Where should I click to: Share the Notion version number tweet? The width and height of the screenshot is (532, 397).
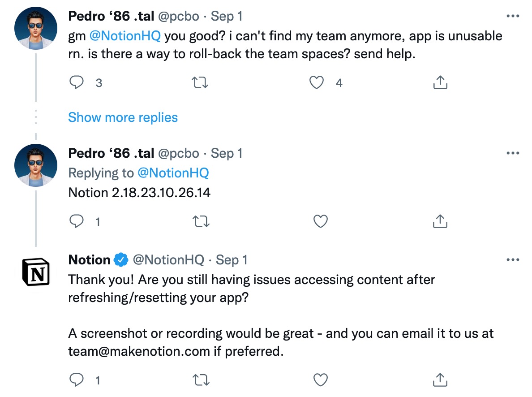pyautogui.click(x=440, y=221)
